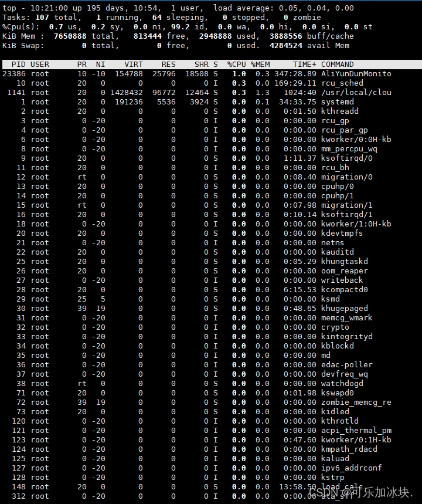Select the kswapd0 process name
The width and height of the screenshot is (422, 504).
(x=338, y=393)
